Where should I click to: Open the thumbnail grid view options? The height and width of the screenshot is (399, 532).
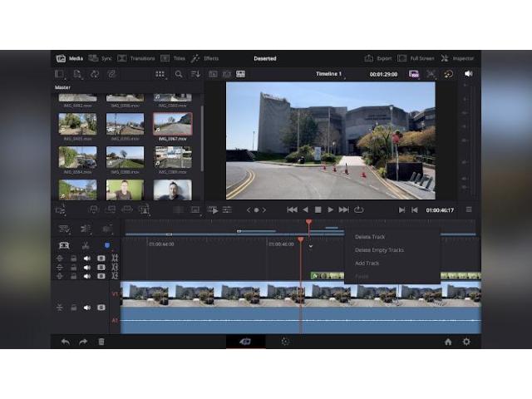point(160,74)
